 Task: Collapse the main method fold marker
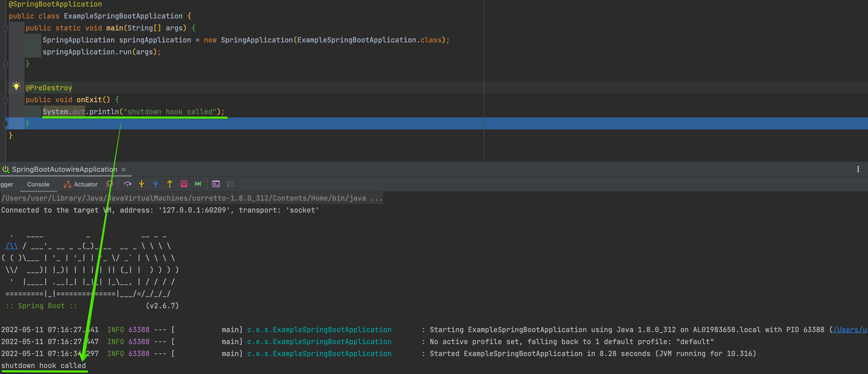click(5, 28)
